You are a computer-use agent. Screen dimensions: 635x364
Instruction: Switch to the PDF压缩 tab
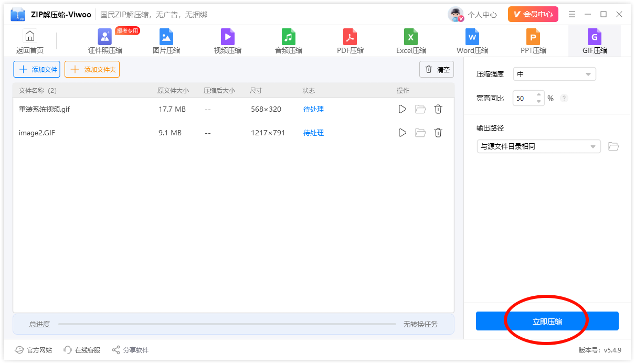pyautogui.click(x=350, y=41)
